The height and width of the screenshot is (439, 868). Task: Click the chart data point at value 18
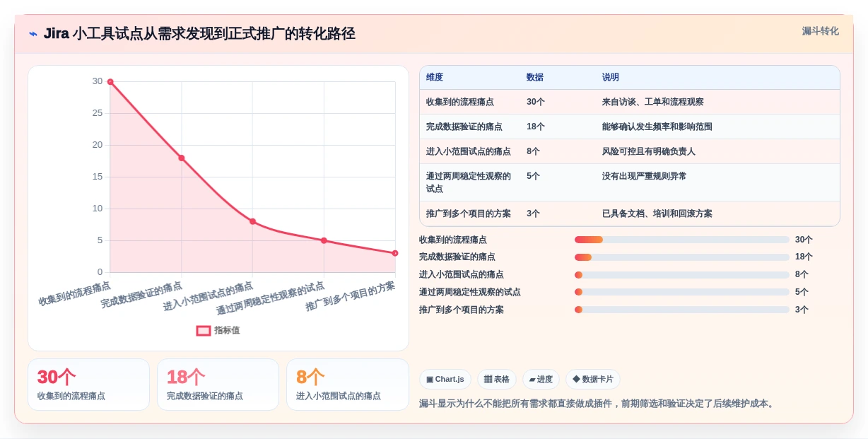pos(182,158)
